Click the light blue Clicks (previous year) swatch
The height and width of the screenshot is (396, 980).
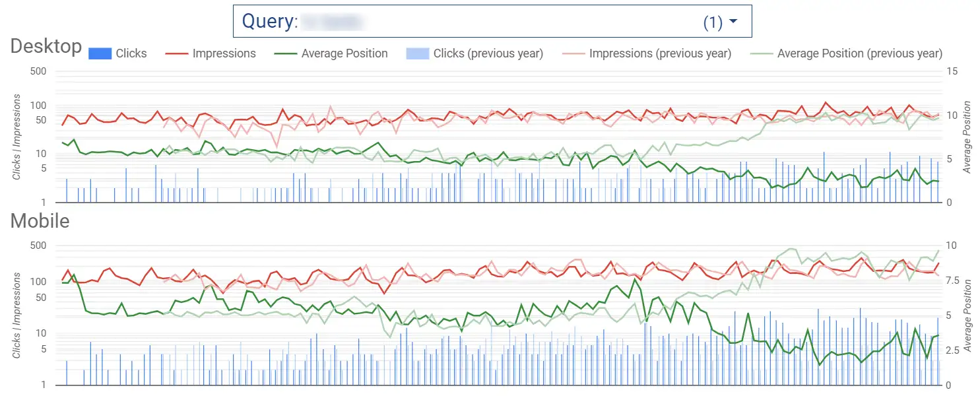coord(417,53)
